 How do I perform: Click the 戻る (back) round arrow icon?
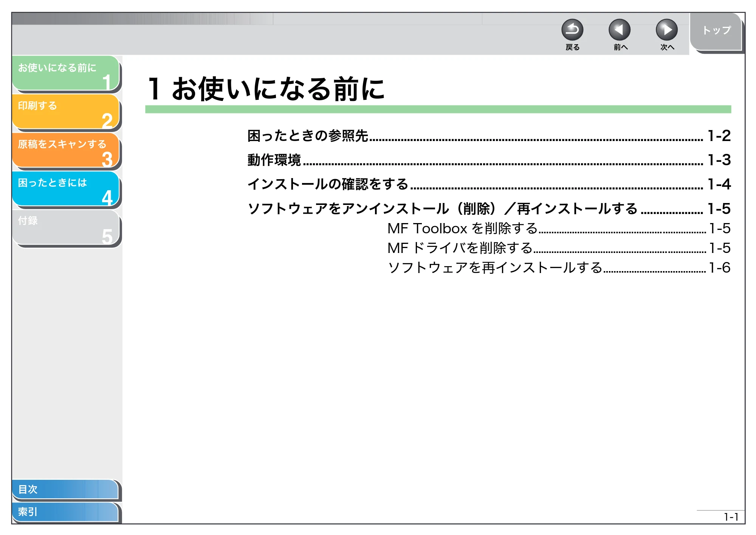(x=572, y=30)
